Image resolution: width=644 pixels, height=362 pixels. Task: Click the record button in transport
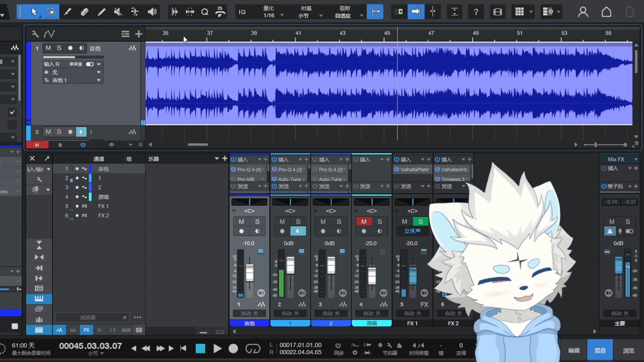coord(233,349)
